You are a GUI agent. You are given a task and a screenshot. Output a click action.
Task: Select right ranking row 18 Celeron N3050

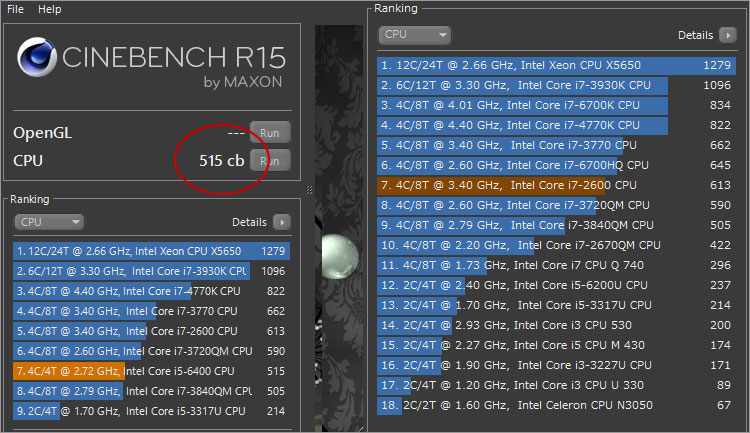click(x=556, y=405)
